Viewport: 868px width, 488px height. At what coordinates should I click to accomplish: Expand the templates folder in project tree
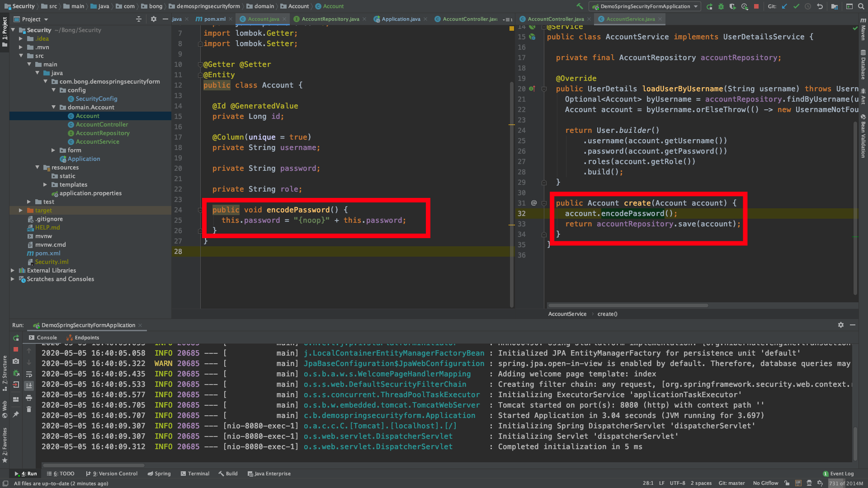tap(45, 184)
